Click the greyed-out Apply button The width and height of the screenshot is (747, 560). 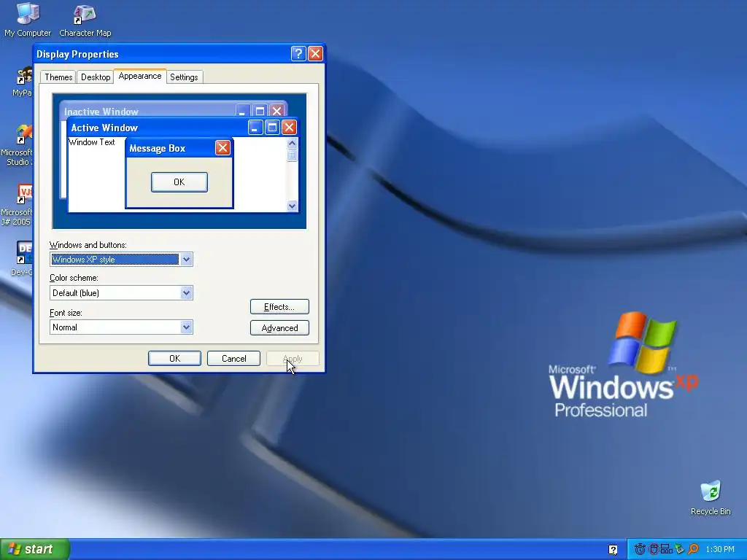293,358
